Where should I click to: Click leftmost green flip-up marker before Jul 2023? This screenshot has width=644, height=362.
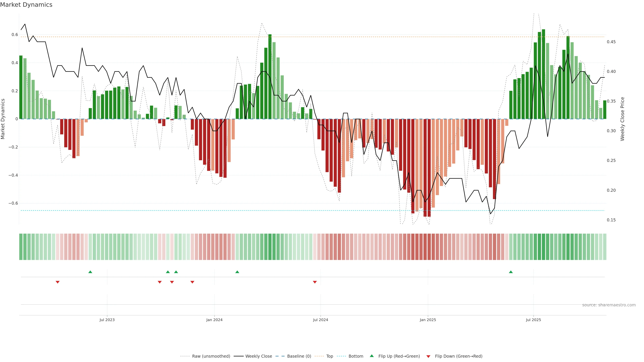(90, 272)
